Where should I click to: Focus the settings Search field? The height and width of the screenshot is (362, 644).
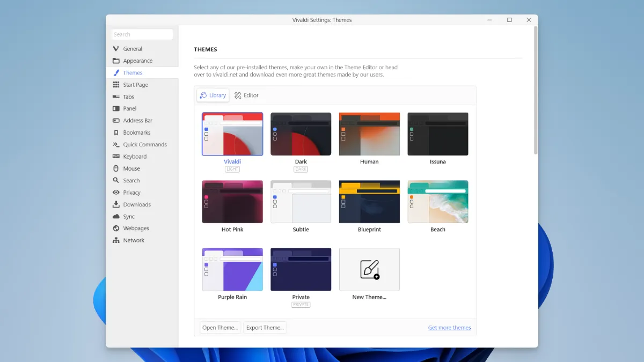coord(142,34)
